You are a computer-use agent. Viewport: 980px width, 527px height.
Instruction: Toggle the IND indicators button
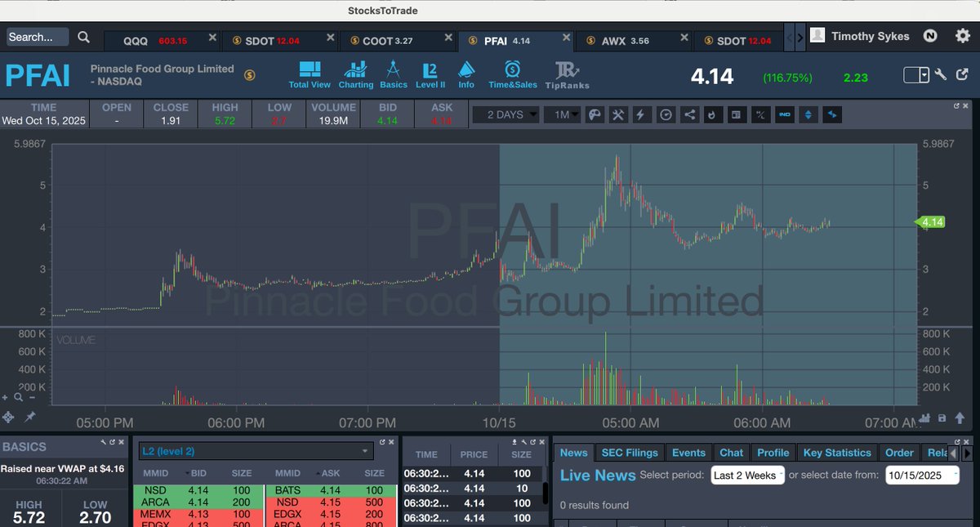pos(785,115)
